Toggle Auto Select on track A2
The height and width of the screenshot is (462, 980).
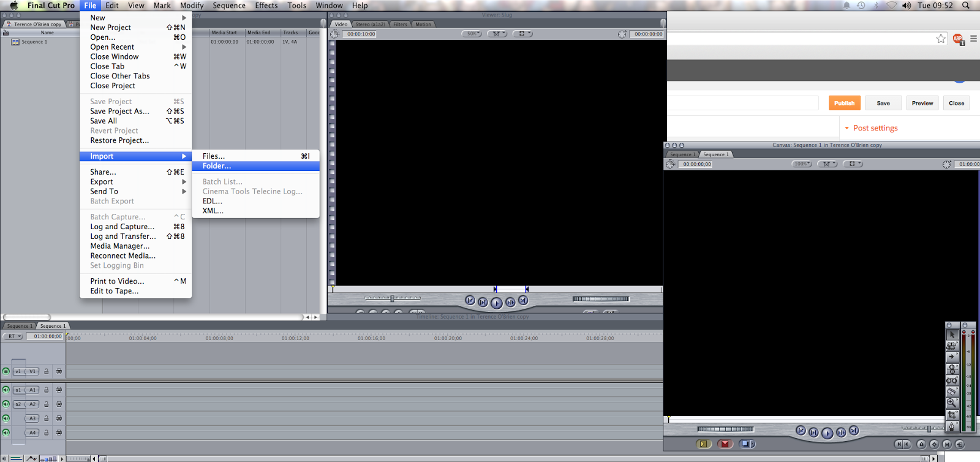tap(59, 404)
